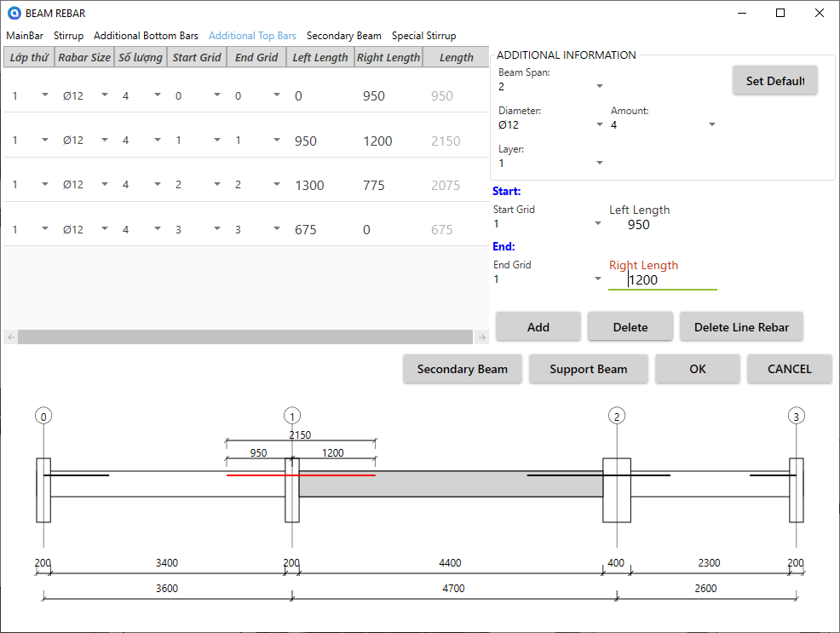Click Left Length cell 1300 in table
The height and width of the screenshot is (633, 840).
point(309,185)
